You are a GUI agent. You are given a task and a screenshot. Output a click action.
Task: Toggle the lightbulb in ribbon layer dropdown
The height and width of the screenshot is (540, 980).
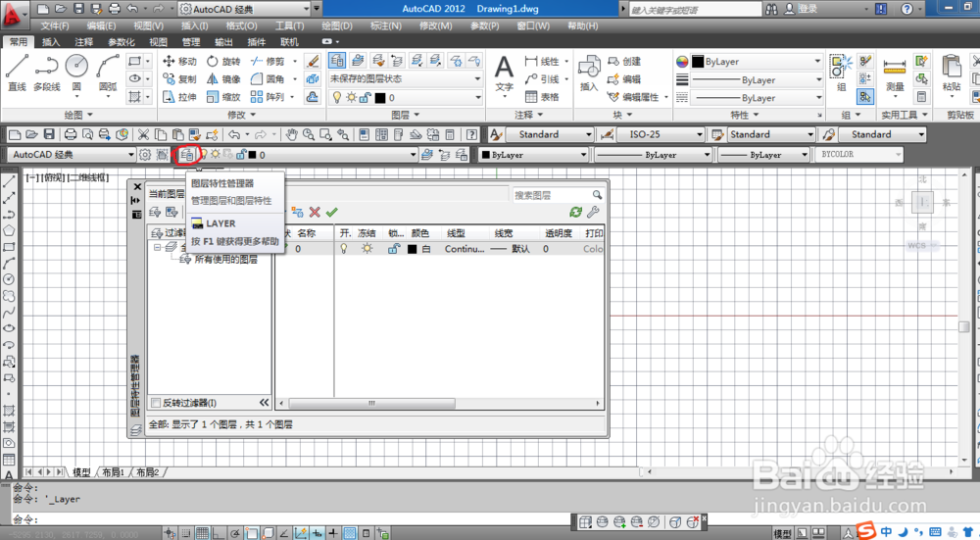point(337,97)
